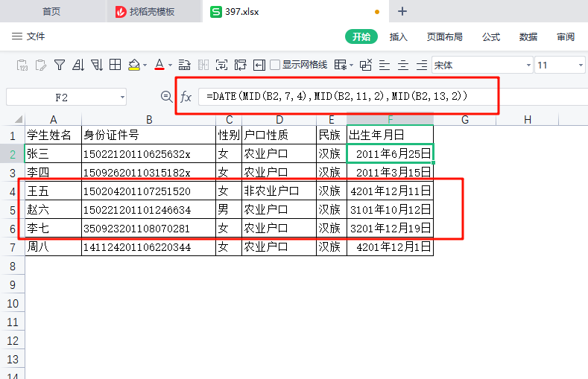Sort ascending with the A-Z icon
Viewport: 588px width, 379px height.
78,66
